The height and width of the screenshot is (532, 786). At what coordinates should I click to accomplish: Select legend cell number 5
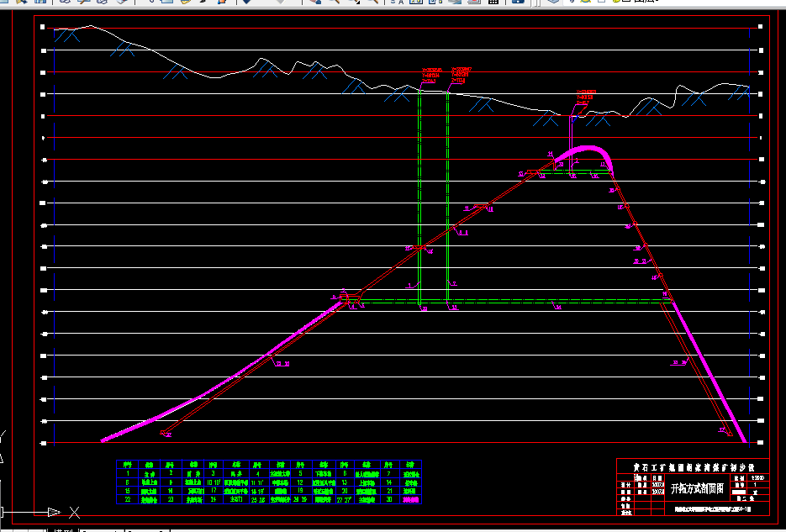300,473
